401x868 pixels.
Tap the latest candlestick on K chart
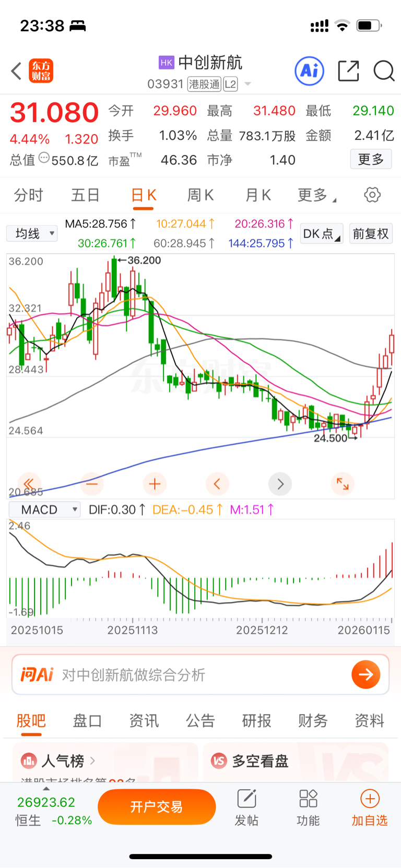392,346
